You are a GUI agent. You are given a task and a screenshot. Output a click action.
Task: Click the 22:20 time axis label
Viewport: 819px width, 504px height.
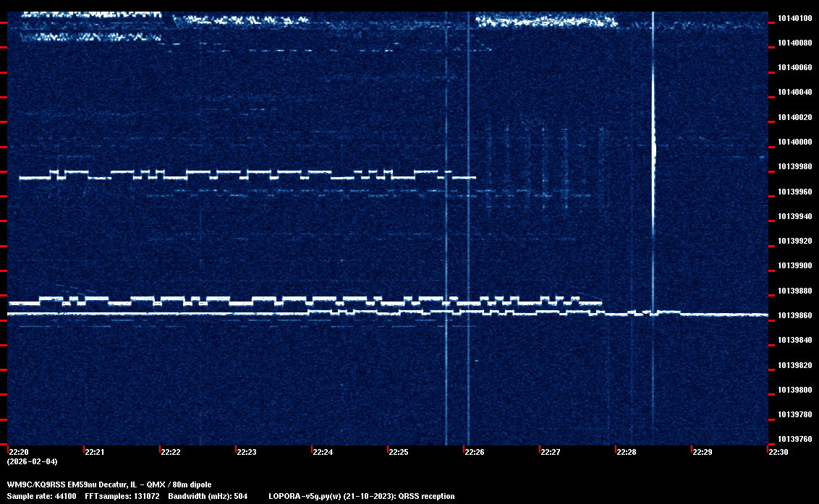[x=17, y=453]
